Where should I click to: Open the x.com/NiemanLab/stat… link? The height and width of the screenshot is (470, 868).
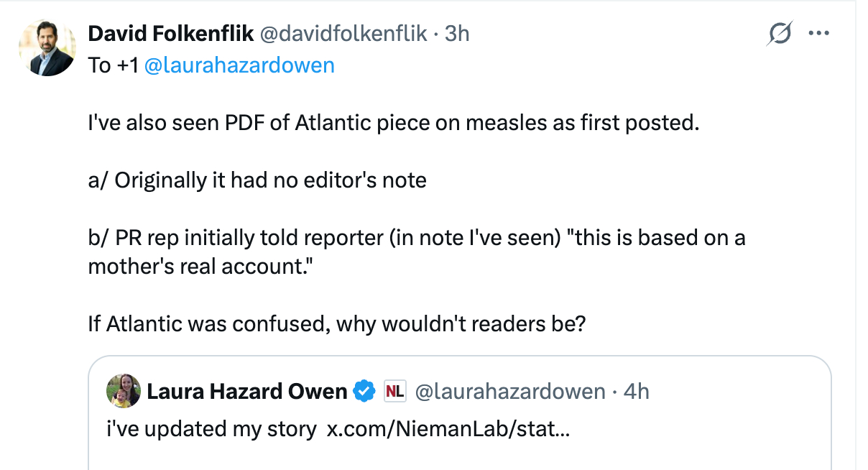pyautogui.click(x=448, y=429)
